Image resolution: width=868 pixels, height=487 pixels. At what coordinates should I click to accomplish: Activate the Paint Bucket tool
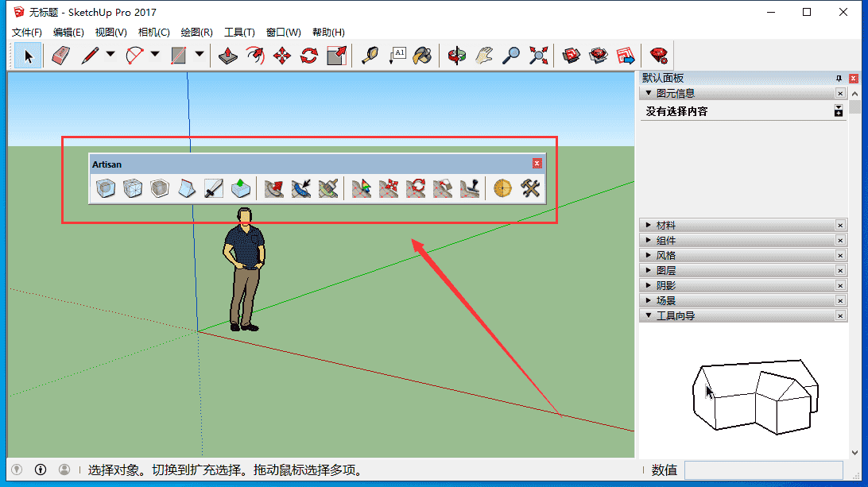[424, 56]
